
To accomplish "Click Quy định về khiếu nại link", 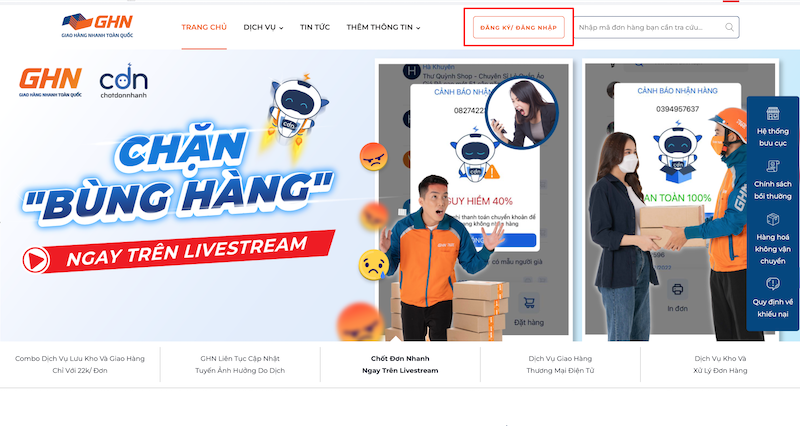I will [772, 308].
